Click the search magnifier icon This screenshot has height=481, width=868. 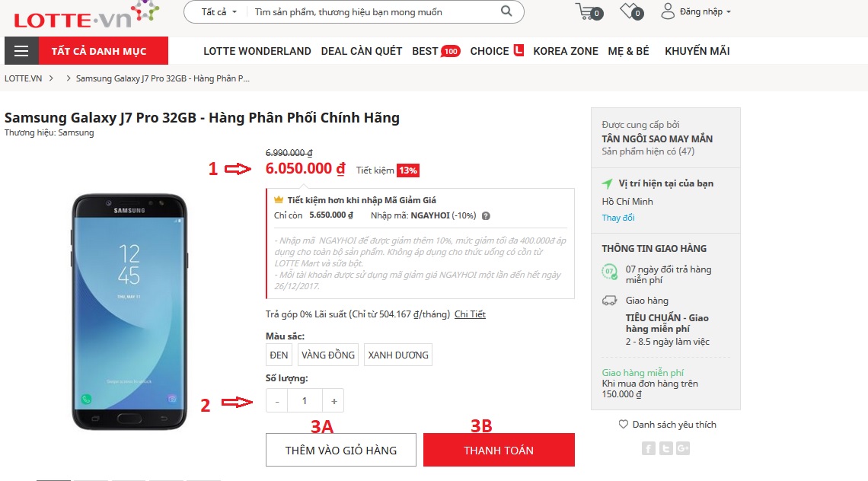tap(506, 11)
